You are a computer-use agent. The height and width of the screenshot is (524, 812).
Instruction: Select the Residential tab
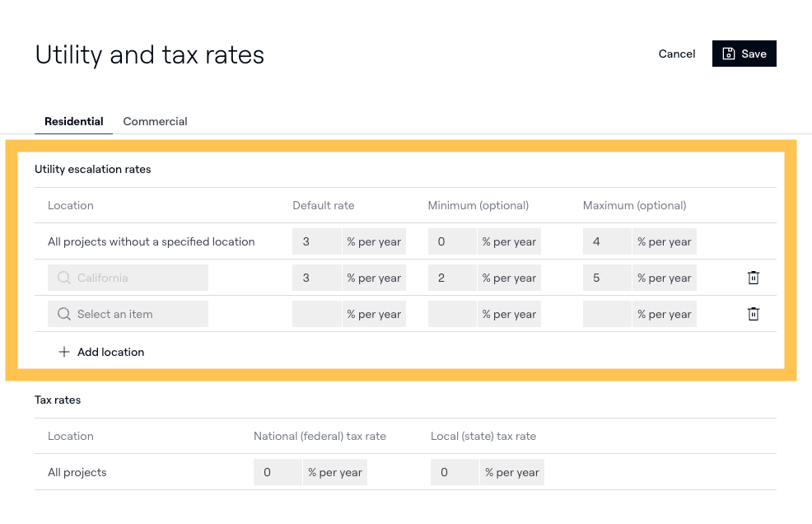[x=74, y=121]
